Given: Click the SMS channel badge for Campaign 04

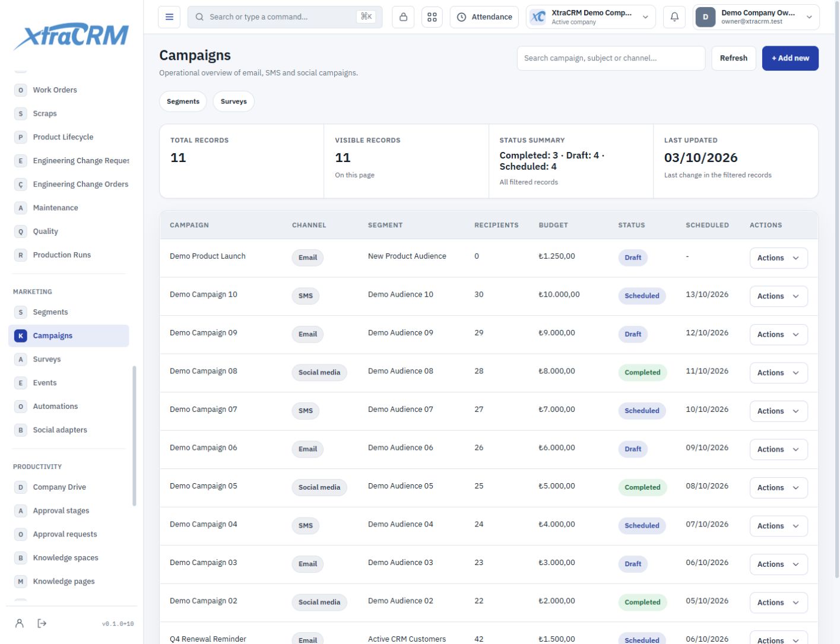Looking at the screenshot, I should 306,526.
